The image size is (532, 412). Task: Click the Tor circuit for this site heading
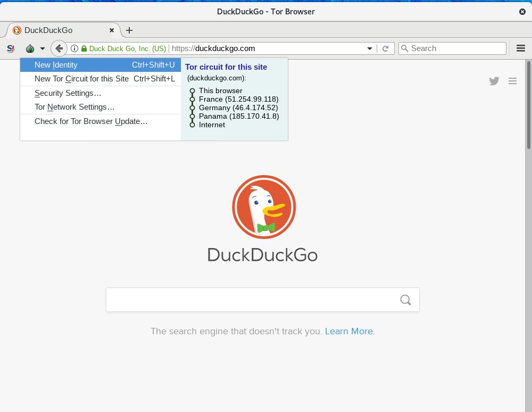(x=226, y=67)
